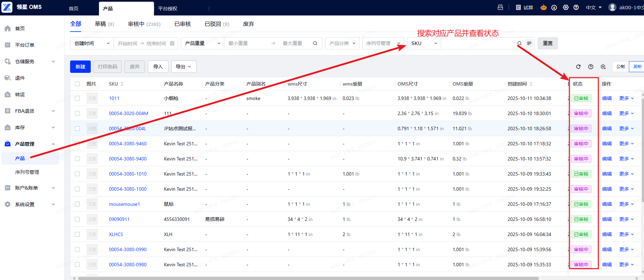Click the 系统设置 sidebar icon

point(8,204)
